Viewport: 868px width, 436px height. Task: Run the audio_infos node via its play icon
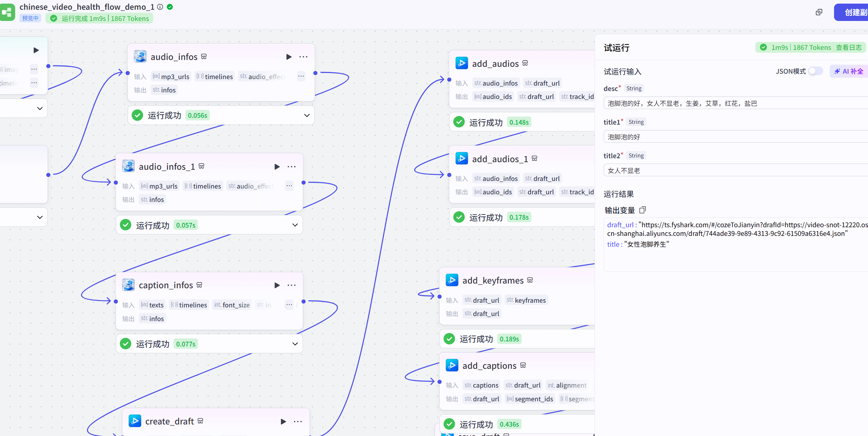point(289,57)
